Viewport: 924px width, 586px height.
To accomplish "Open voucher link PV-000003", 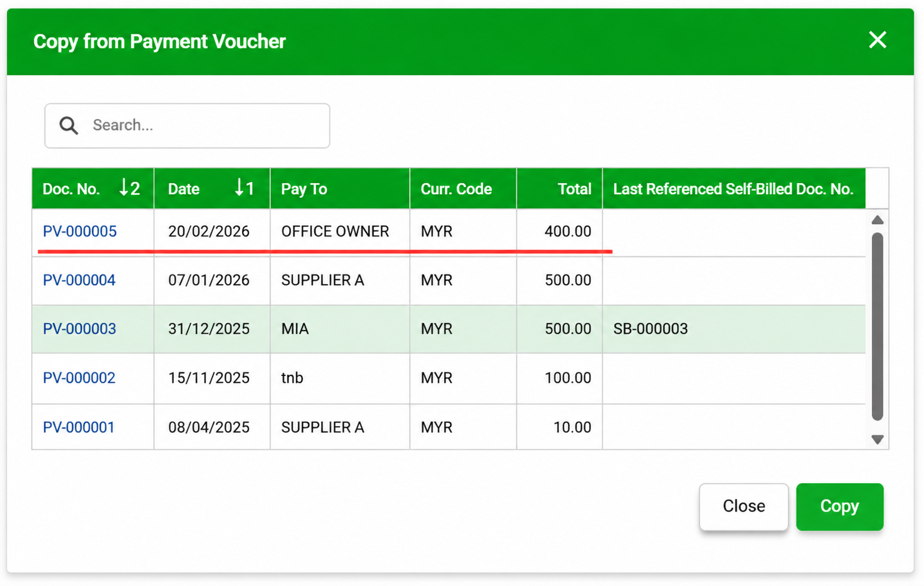I will coord(79,328).
